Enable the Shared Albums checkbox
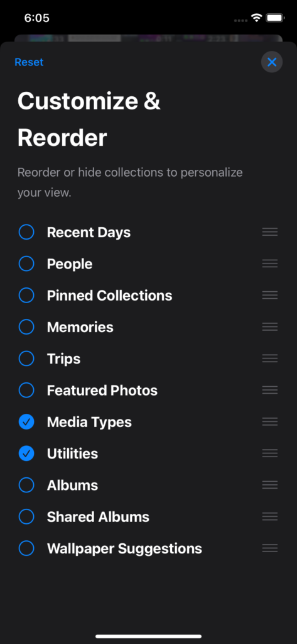The height and width of the screenshot is (644, 297). [x=26, y=517]
